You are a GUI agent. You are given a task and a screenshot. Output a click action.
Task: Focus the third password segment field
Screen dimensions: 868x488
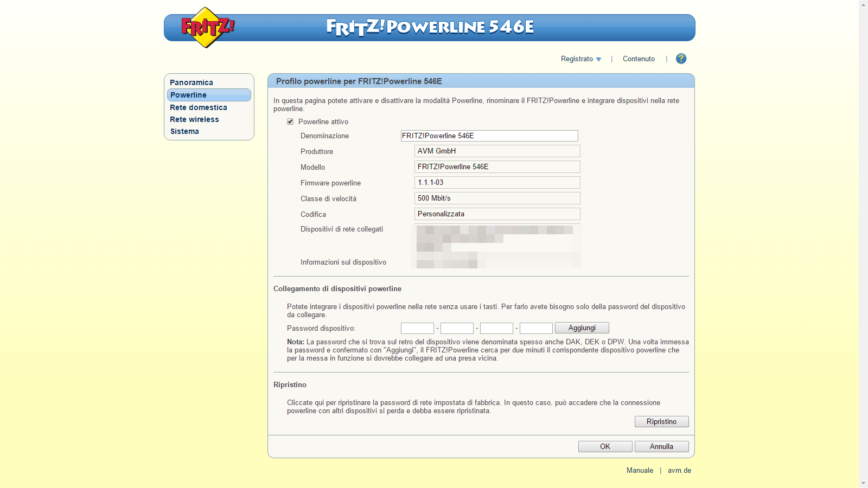click(x=496, y=328)
